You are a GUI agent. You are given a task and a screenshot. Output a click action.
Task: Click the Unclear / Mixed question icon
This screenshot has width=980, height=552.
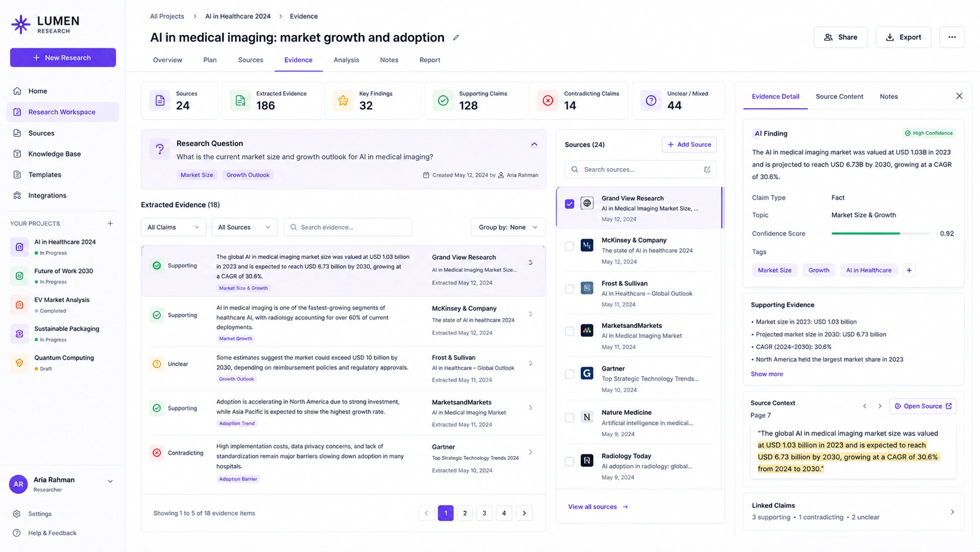point(651,101)
